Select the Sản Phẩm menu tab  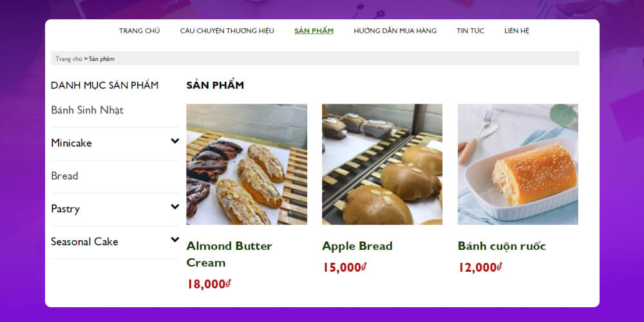click(x=314, y=31)
